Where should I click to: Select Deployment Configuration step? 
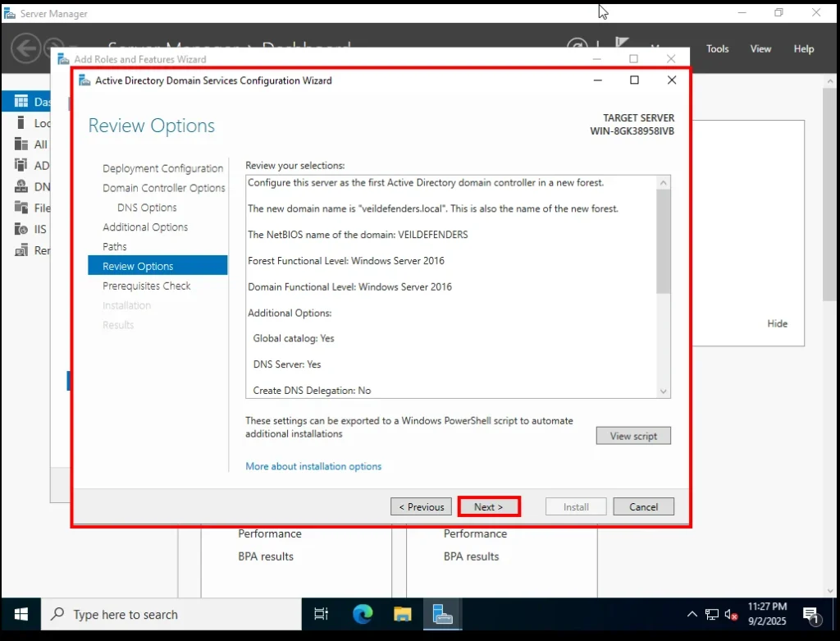163,168
